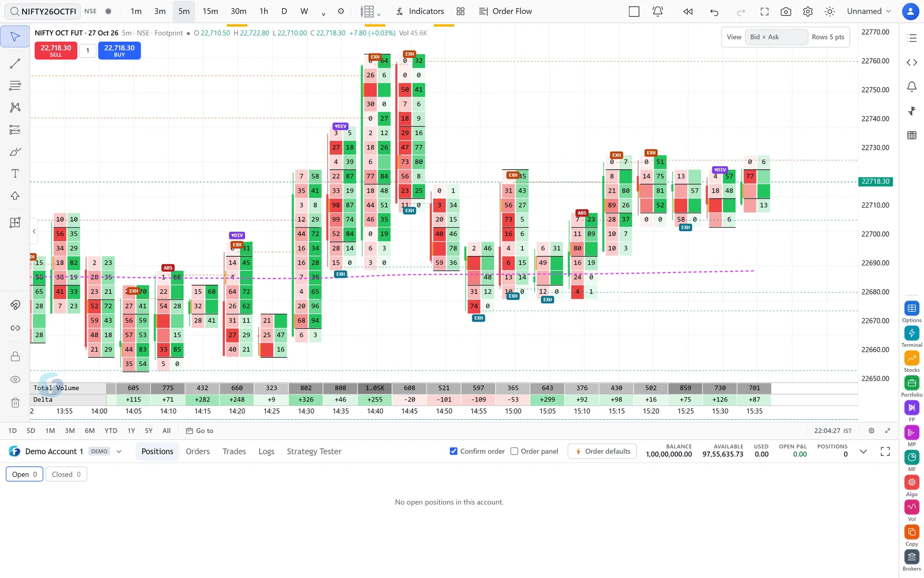Open the Logs tab
The image size is (924, 578).
coord(266,451)
